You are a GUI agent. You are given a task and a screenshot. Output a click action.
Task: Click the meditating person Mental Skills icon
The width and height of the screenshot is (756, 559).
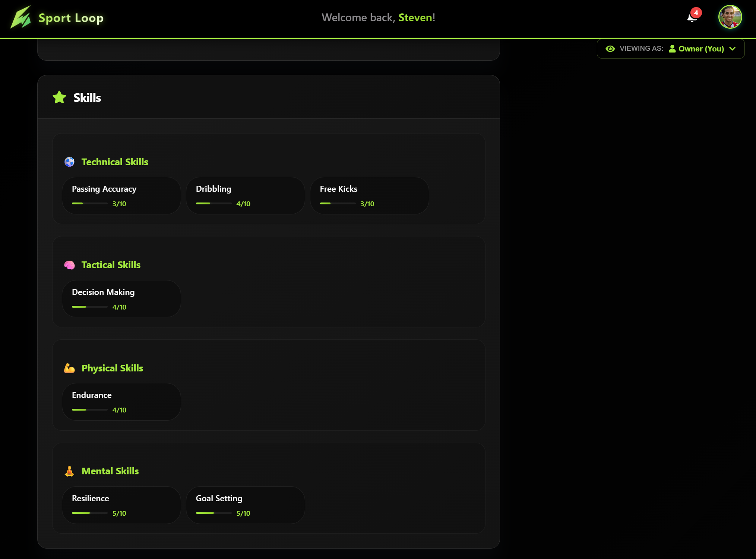[69, 471]
